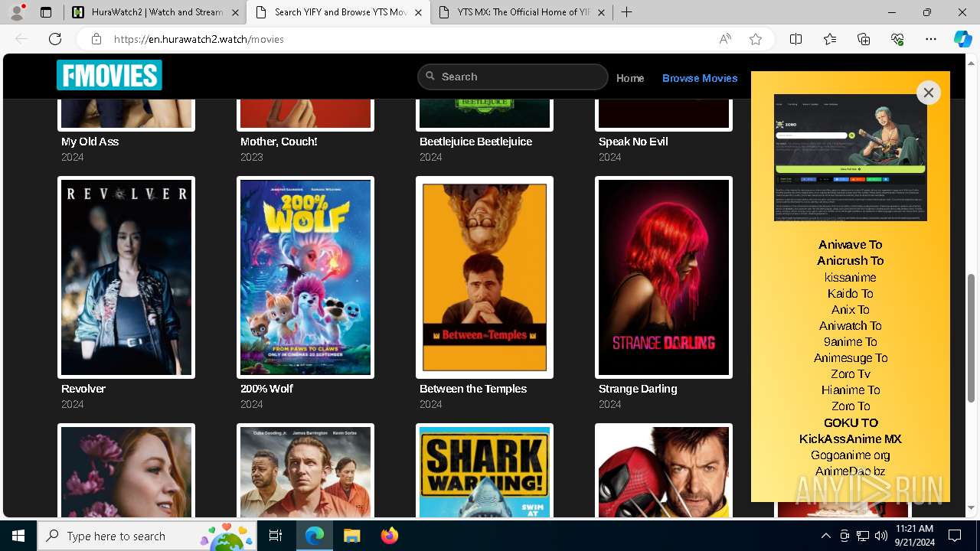Open Microsoft Edge from the taskbar
980x551 pixels.
click(315, 536)
